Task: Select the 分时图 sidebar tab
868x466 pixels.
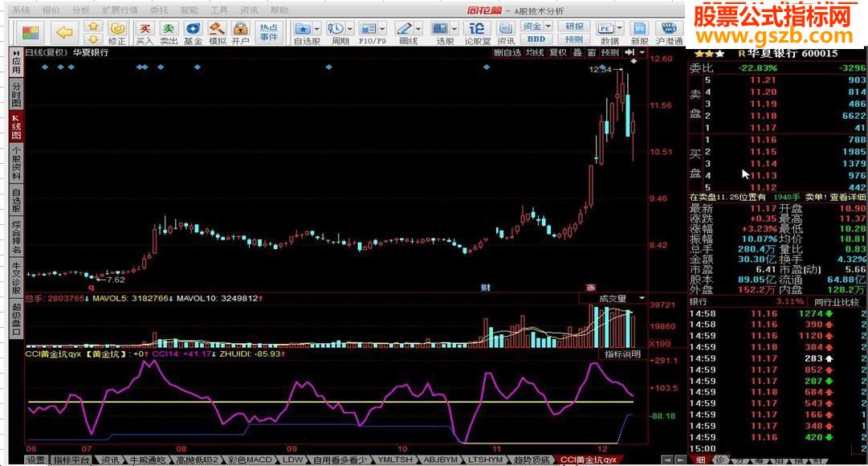Action: click(x=16, y=94)
